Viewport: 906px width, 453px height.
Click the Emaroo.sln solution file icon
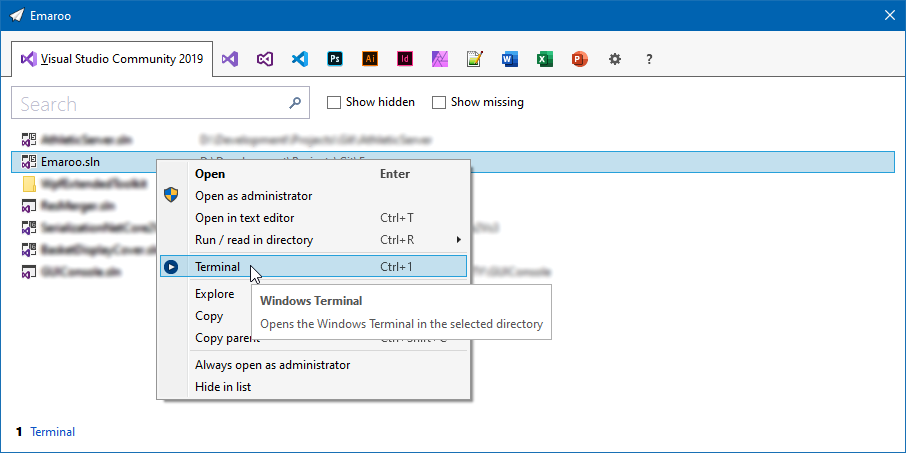(29, 162)
